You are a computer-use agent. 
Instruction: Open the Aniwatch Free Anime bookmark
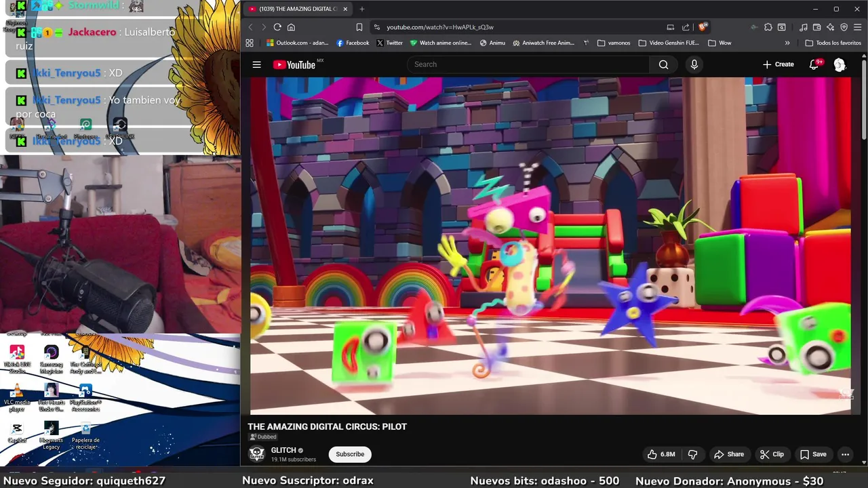(x=544, y=43)
